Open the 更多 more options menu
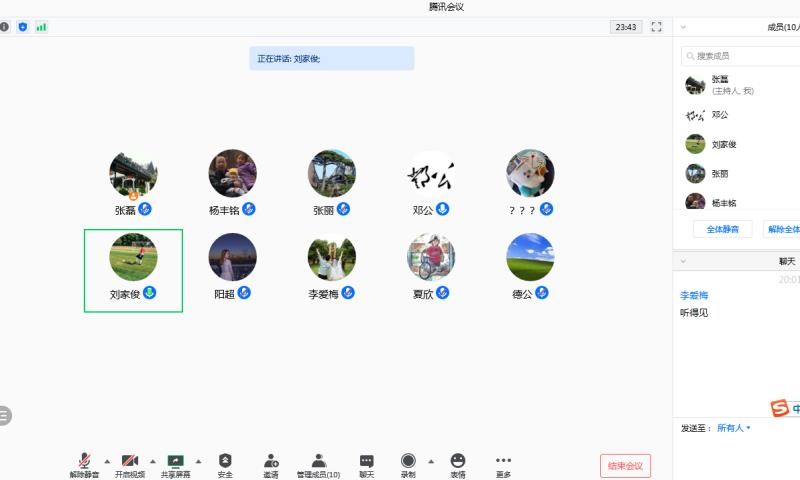 tap(503, 464)
